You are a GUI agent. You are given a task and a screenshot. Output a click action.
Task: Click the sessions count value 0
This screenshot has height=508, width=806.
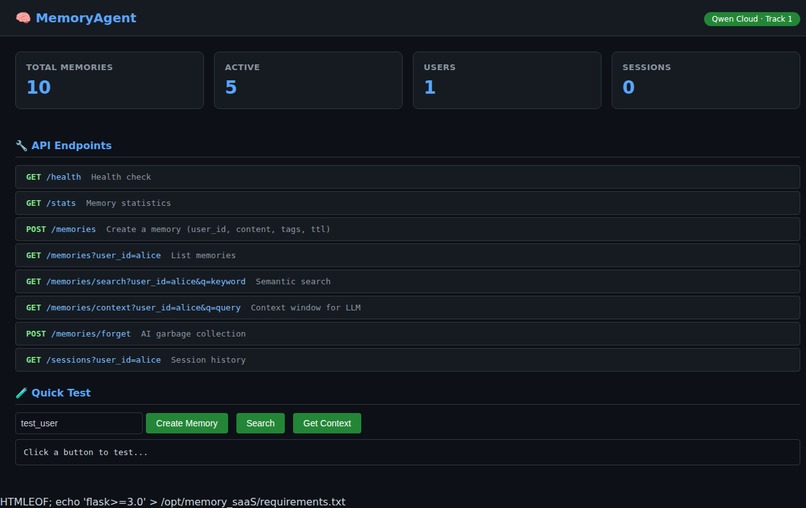pos(628,87)
